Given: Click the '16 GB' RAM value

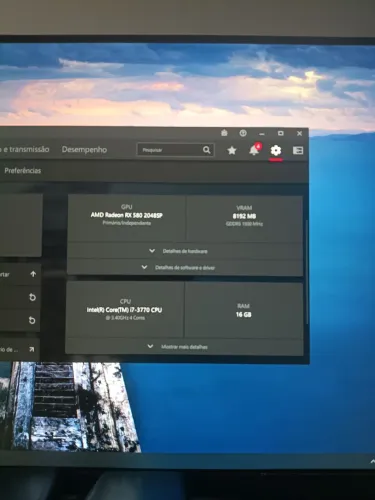Looking at the screenshot, I should (244, 314).
